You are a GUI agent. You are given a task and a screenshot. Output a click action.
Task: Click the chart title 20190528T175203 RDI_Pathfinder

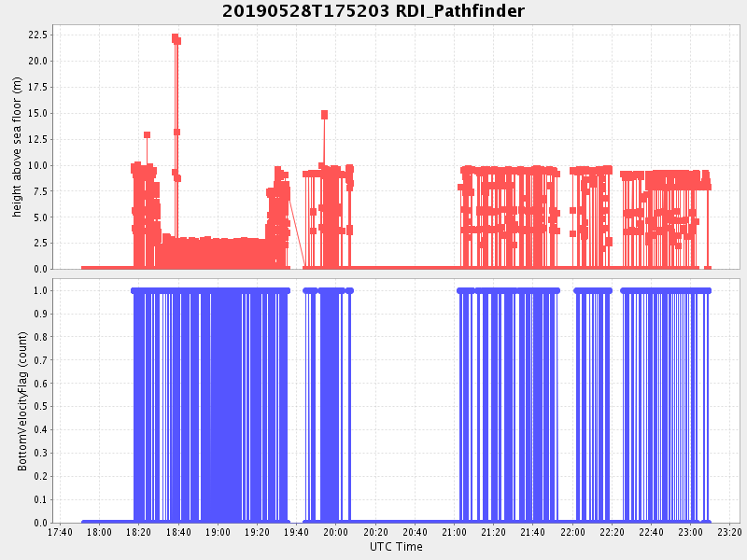373,11
